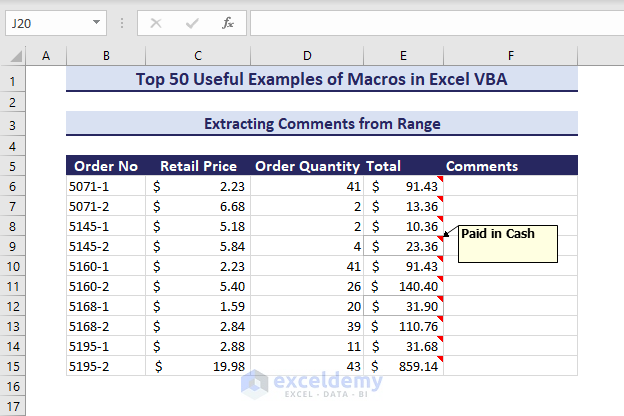Open the Name Box dropdown arrow
This screenshot has width=624, height=416.
coord(96,22)
